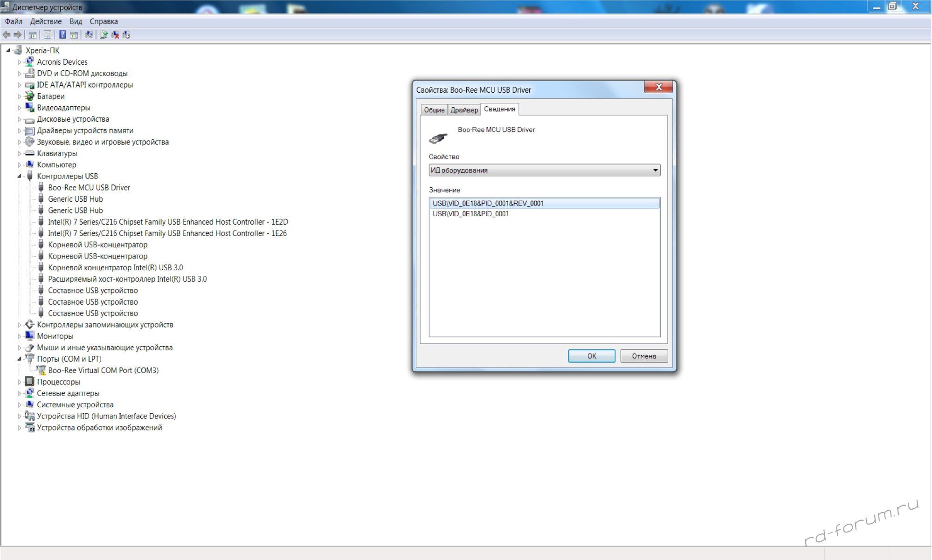
Task: Click the Отмена button
Action: pyautogui.click(x=644, y=356)
